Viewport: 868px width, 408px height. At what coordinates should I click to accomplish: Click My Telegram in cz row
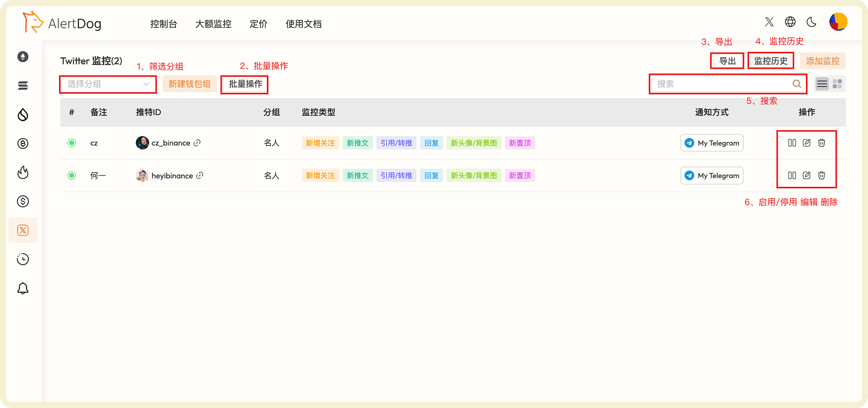coord(712,143)
